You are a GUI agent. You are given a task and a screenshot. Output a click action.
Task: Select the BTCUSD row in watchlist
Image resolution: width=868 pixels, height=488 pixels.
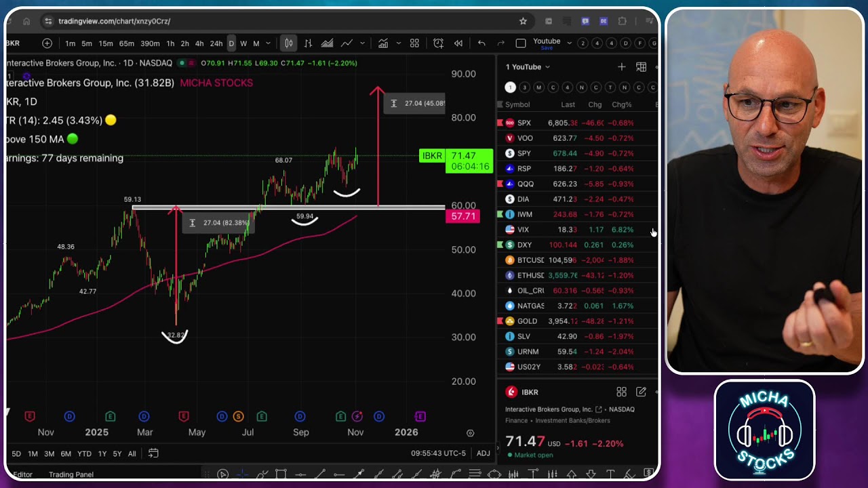click(578, 260)
